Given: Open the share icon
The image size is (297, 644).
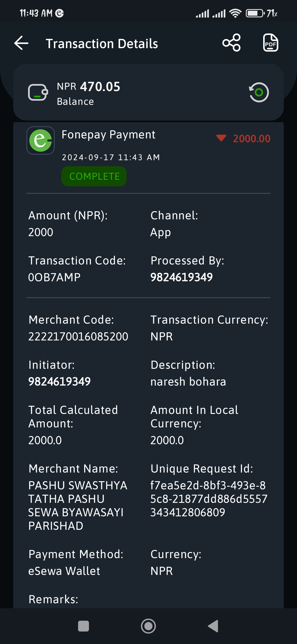Looking at the screenshot, I should pos(232,43).
